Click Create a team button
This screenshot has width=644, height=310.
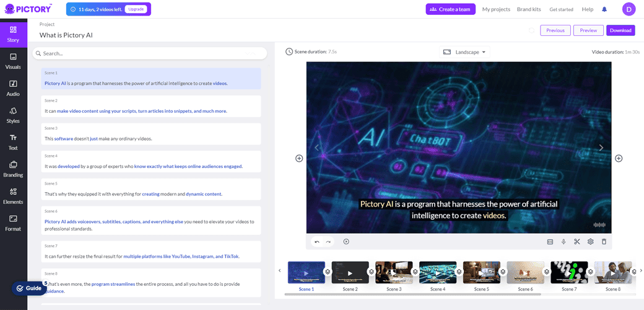pyautogui.click(x=451, y=9)
